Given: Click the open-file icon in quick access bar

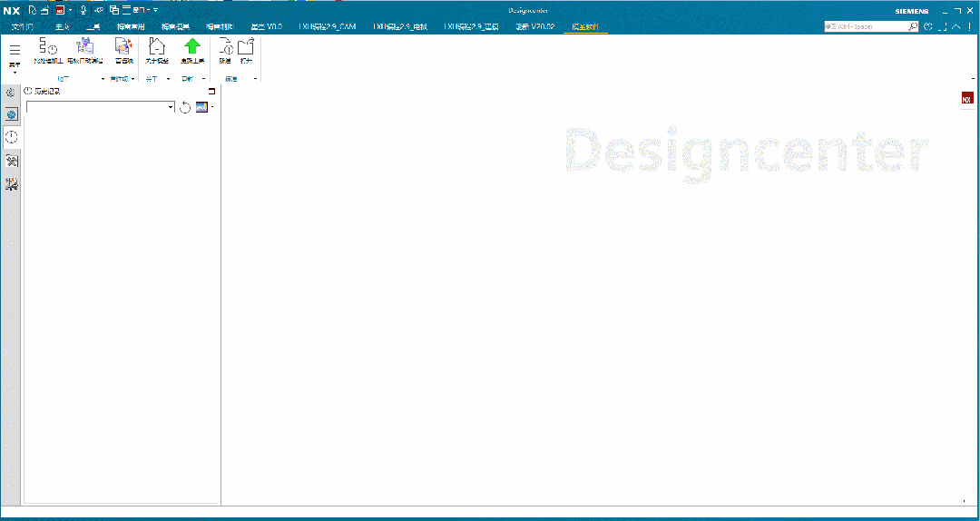Looking at the screenshot, I should tap(45, 10).
